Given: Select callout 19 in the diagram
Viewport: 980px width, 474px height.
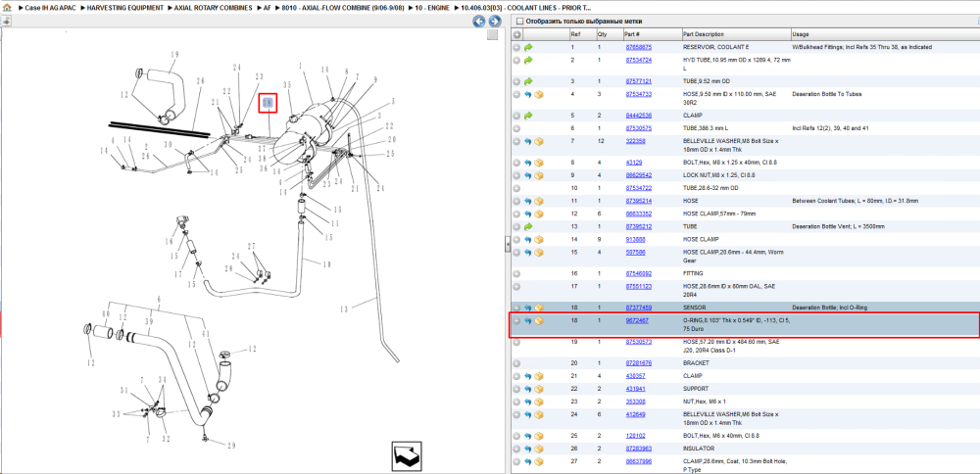Looking at the screenshot, I should 174,55.
